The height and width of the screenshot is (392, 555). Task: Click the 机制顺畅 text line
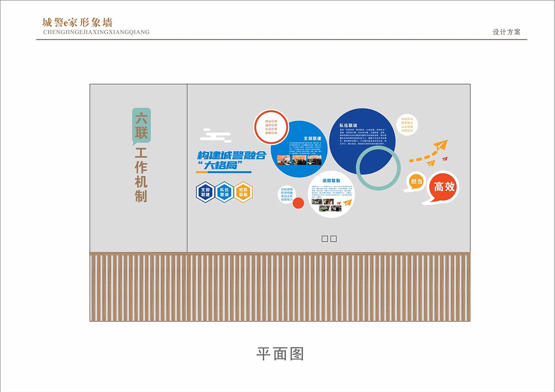coord(287,190)
